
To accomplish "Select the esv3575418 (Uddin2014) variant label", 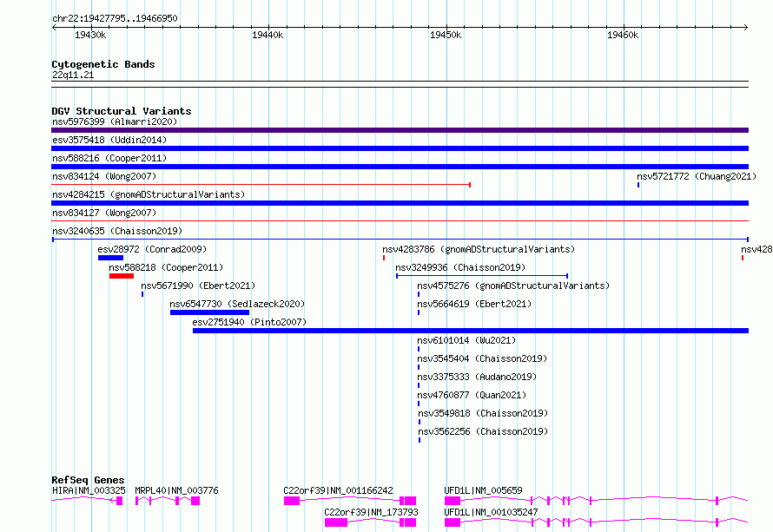I will tap(109, 140).
